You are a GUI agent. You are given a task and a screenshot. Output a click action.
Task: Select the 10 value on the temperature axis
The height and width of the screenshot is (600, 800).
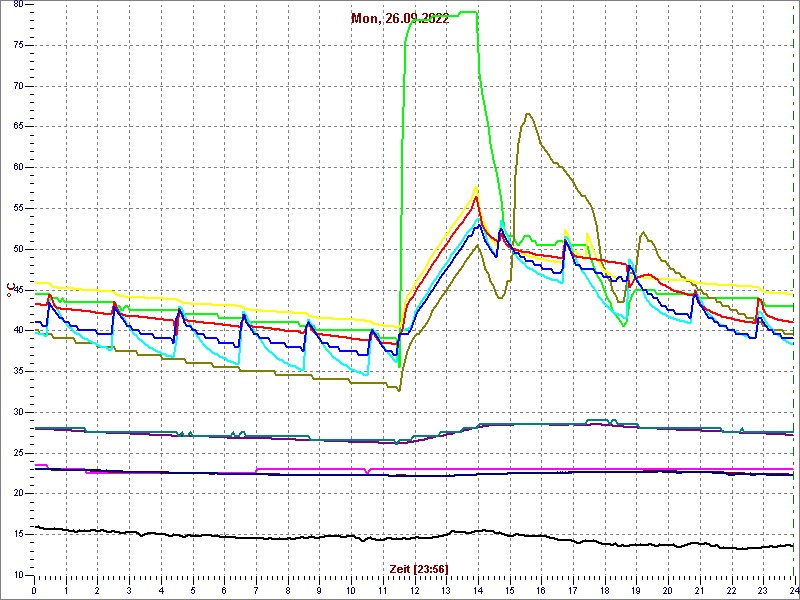tap(17, 575)
